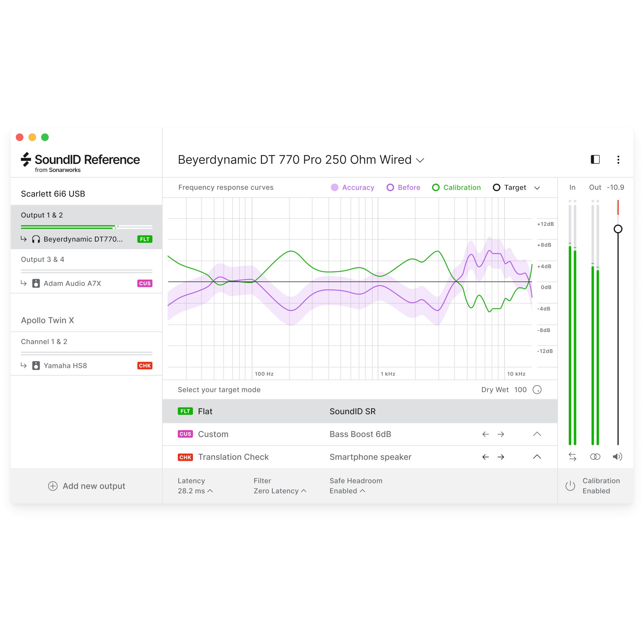Click the headphones icon beside Beyerdynamic DT770
This screenshot has height=644, width=644.
(36, 239)
